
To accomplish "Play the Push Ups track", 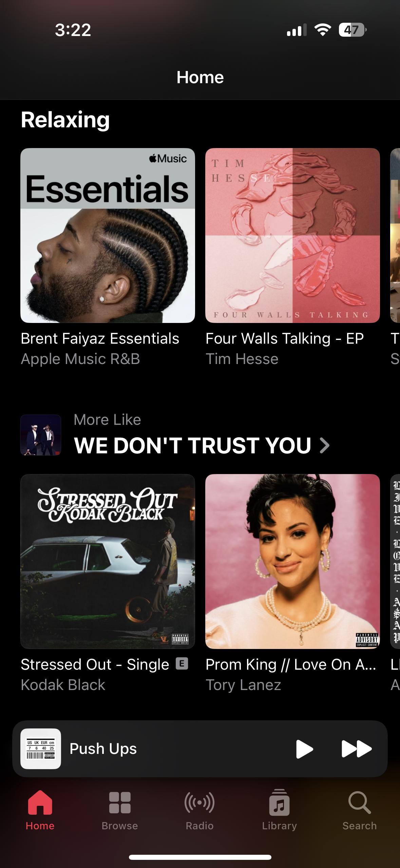I will (304, 749).
